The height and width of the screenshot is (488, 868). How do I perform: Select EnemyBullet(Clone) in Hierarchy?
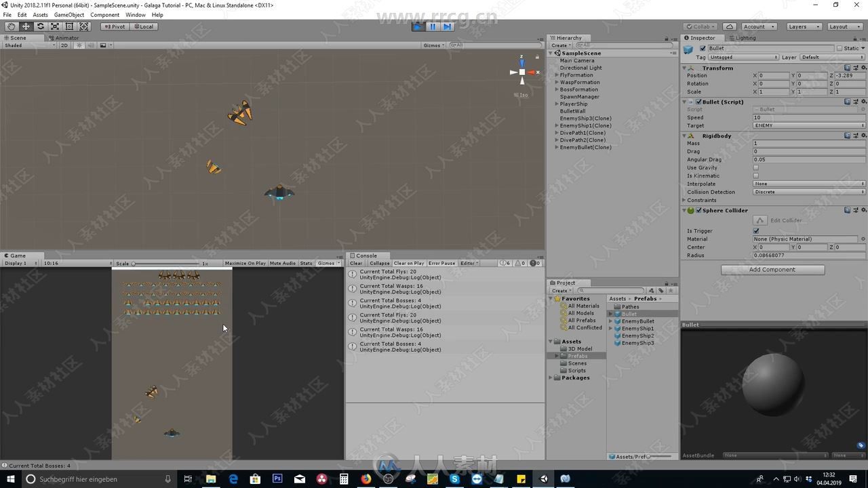[585, 147]
